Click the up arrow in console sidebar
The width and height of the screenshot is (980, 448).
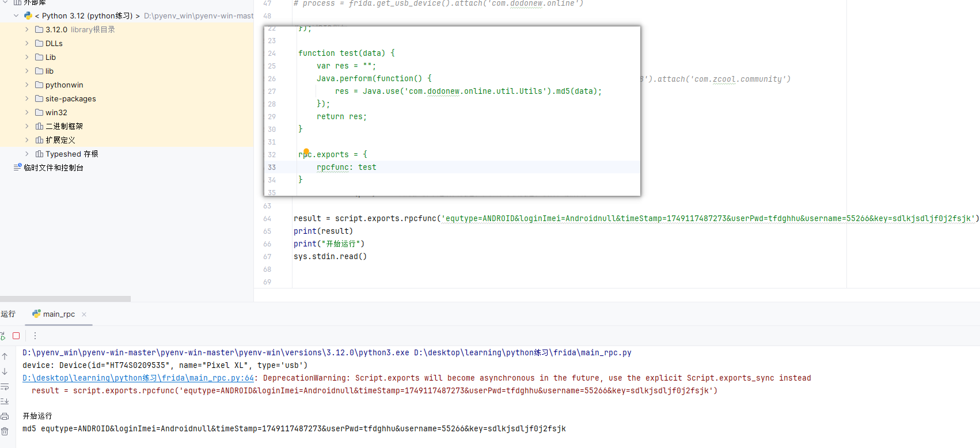coord(5,356)
